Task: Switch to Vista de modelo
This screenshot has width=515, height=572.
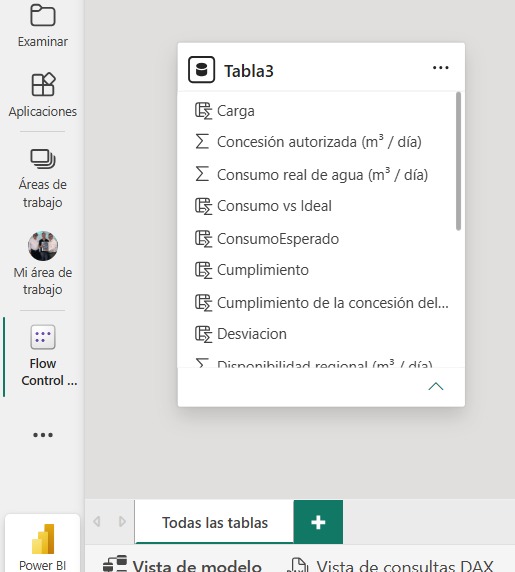Action: (x=182, y=565)
